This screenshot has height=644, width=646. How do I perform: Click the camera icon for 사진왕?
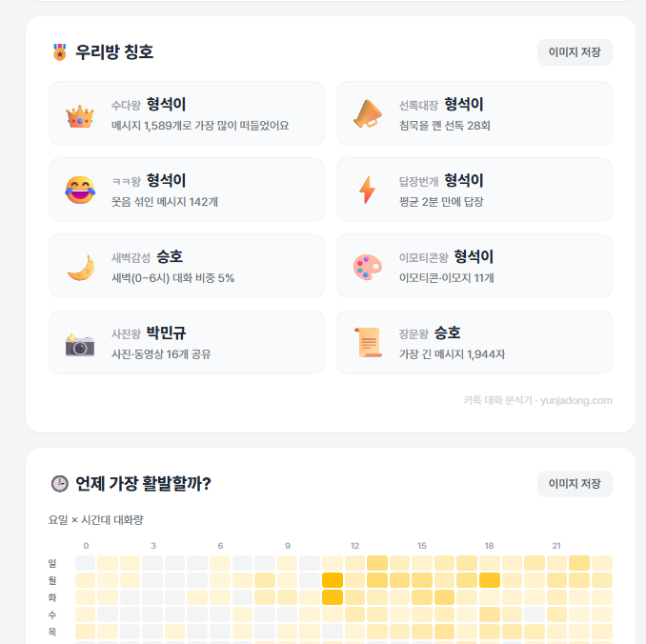click(80, 345)
